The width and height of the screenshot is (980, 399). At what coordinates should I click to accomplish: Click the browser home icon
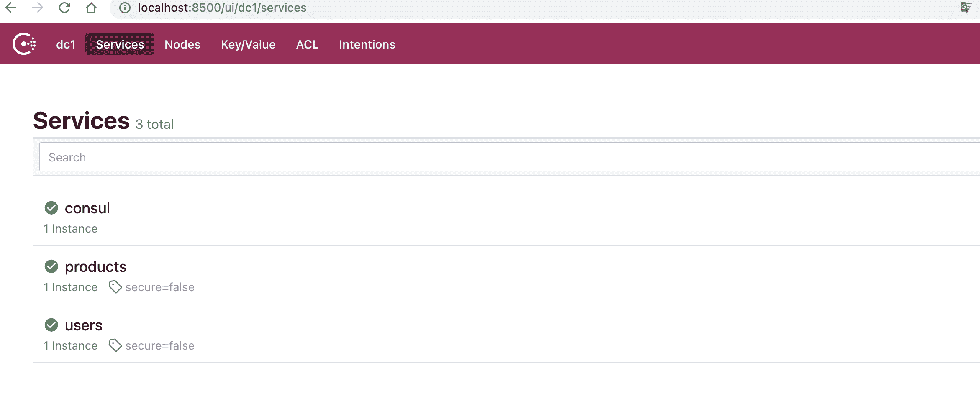click(x=91, y=8)
